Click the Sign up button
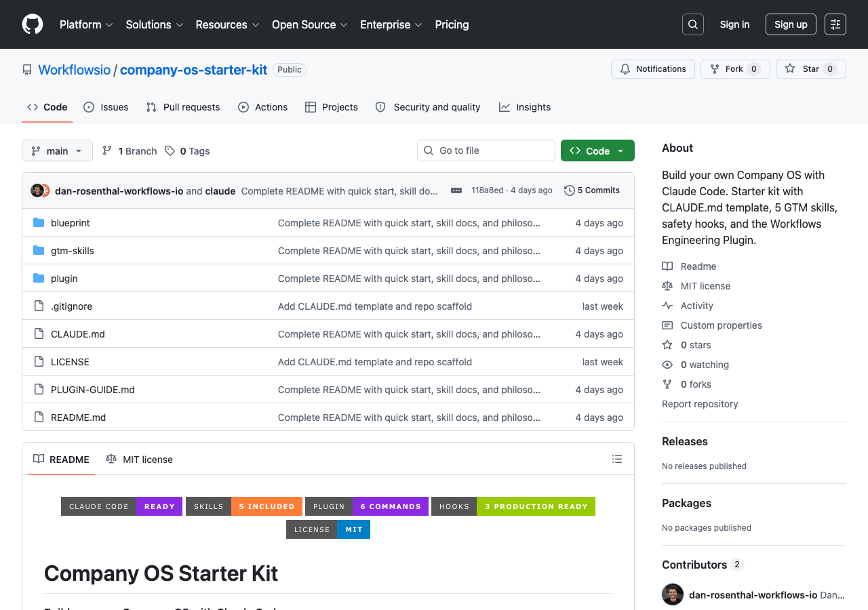The width and height of the screenshot is (868, 610). (791, 24)
